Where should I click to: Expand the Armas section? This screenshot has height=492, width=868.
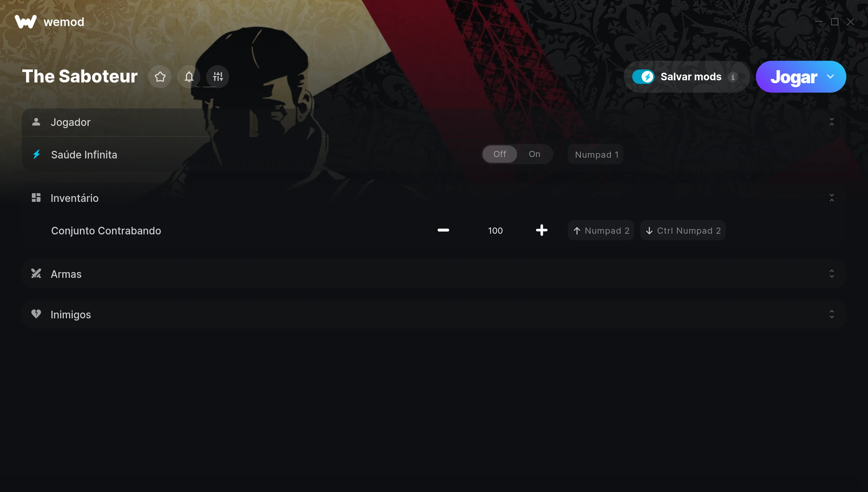coord(832,273)
